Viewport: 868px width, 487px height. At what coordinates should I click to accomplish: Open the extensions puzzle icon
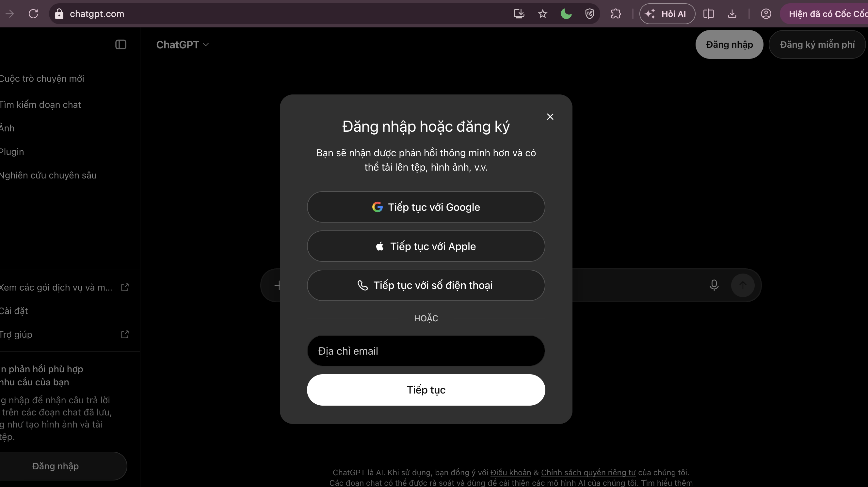(x=616, y=14)
